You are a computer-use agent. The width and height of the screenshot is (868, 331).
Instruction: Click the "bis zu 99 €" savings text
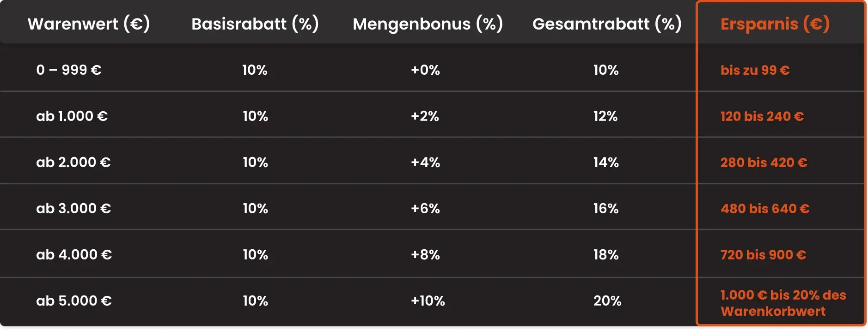pyautogui.click(x=755, y=70)
